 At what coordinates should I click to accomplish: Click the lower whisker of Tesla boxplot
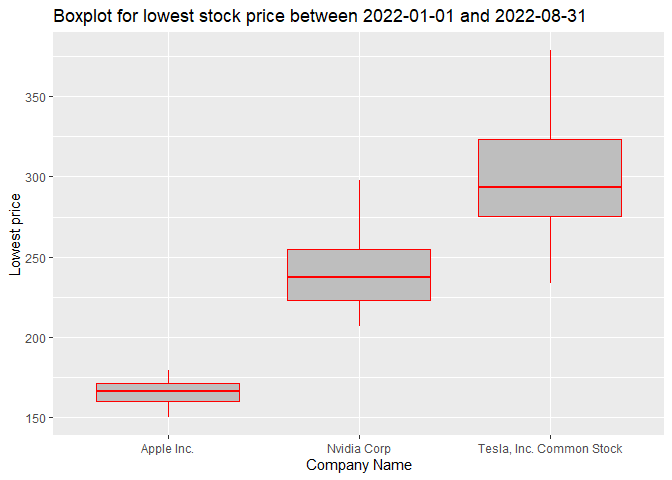pos(550,250)
